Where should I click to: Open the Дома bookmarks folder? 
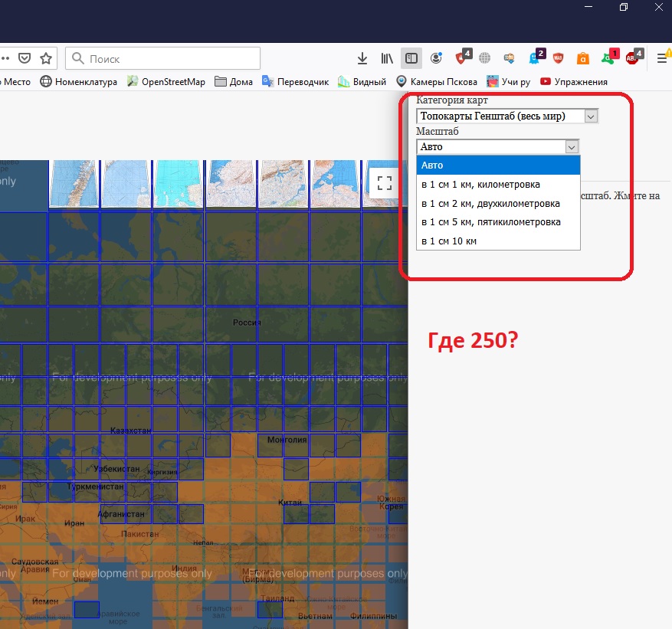coord(234,82)
